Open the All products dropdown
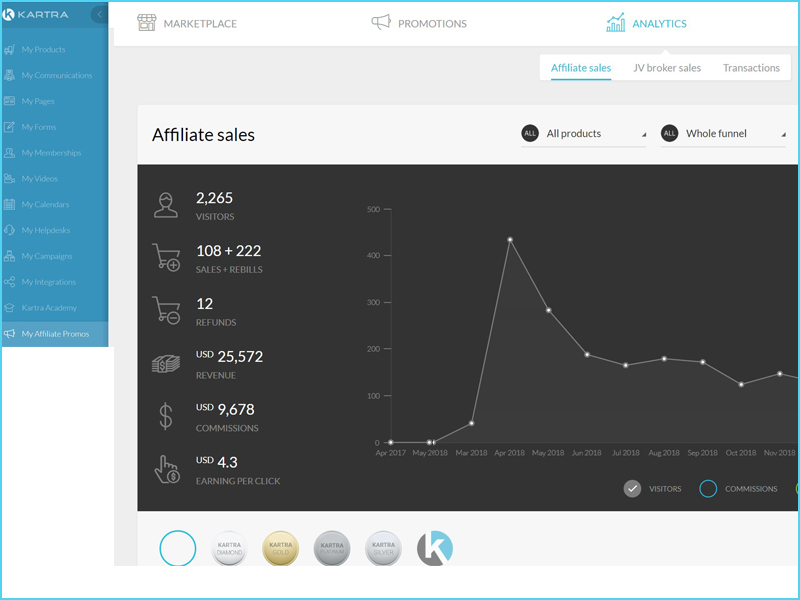The width and height of the screenshot is (800, 600). tap(584, 134)
